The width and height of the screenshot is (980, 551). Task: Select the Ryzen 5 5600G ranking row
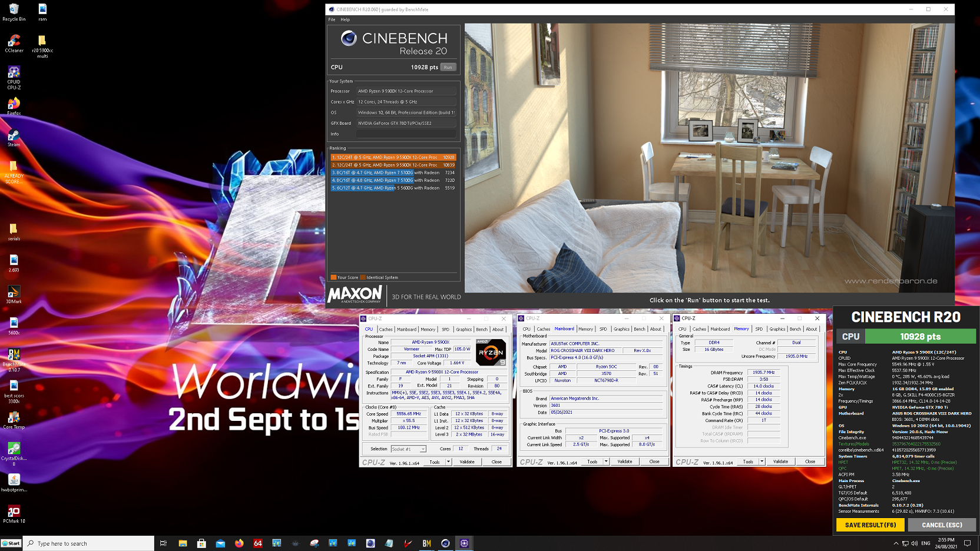[393, 188]
